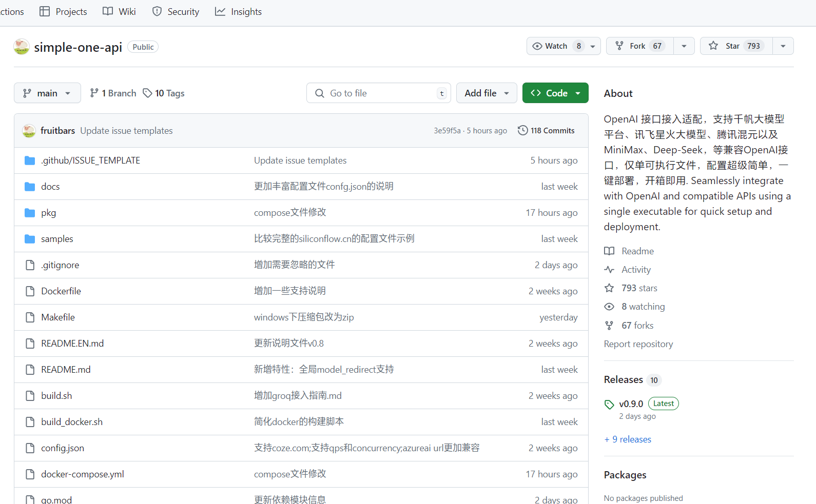Open the Watch notifications dropdown arrow

[593, 46]
